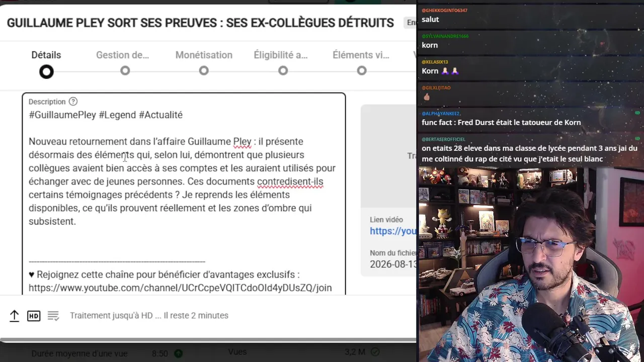Open the Description help question-mark icon
The width and height of the screenshot is (644, 362).
(x=73, y=102)
